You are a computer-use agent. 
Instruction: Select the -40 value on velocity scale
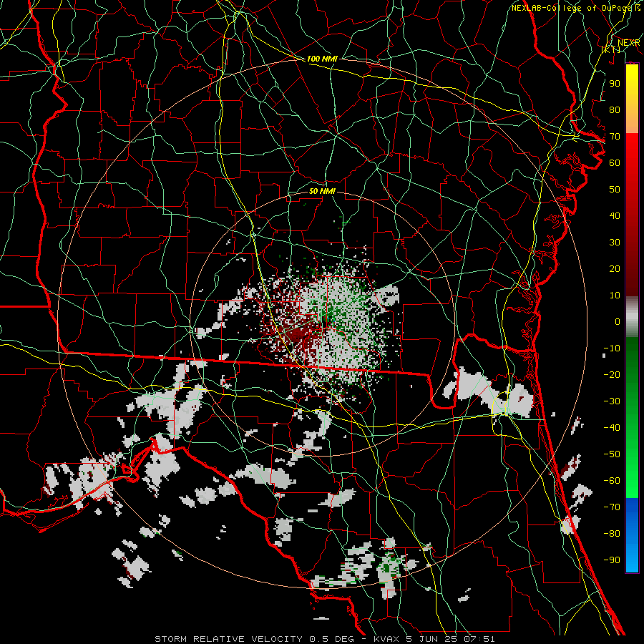pyautogui.click(x=612, y=428)
